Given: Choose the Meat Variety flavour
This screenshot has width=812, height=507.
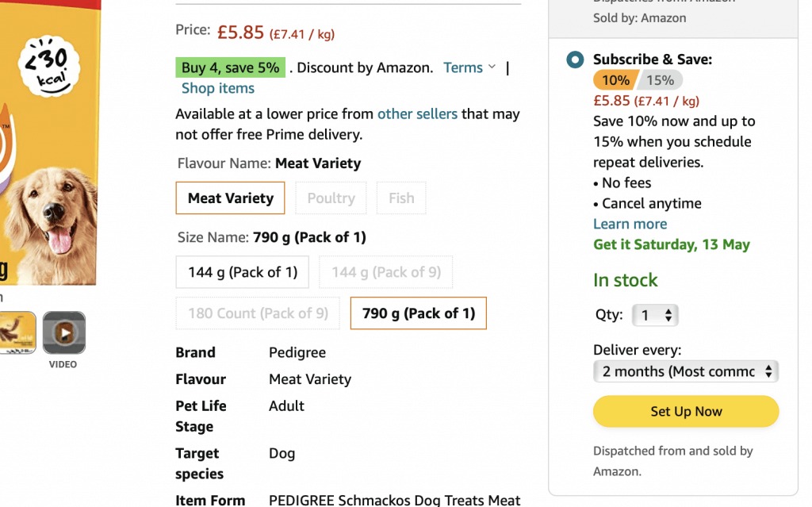Looking at the screenshot, I should [229, 198].
